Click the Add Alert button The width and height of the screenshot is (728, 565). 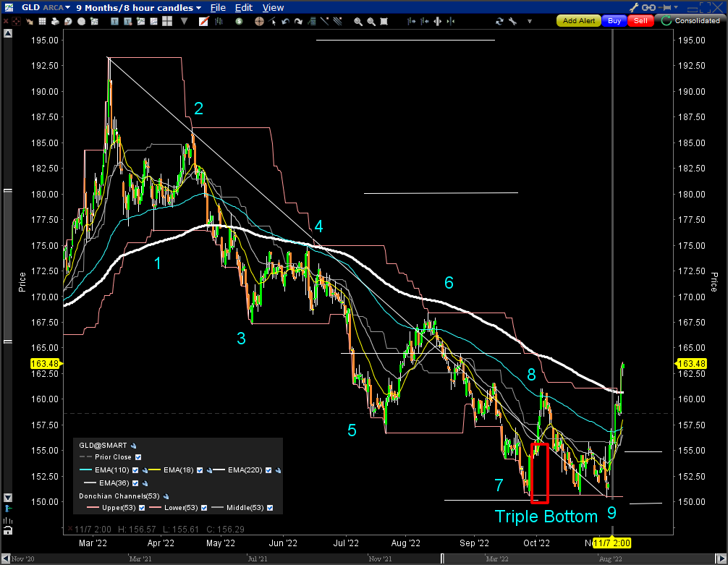[x=578, y=21]
